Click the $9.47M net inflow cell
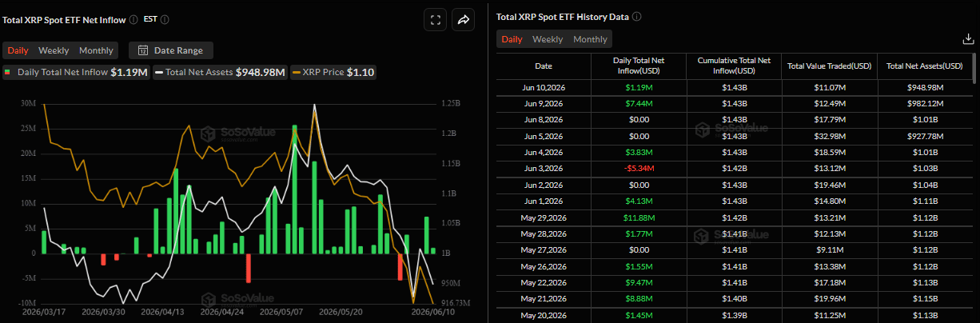980x323 pixels. [639, 282]
